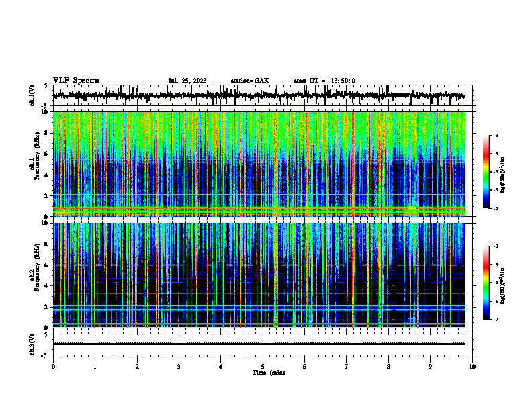Viewport: 532px width, 411px height.
Task: Click the time axis tick label 5
Action: (x=263, y=367)
